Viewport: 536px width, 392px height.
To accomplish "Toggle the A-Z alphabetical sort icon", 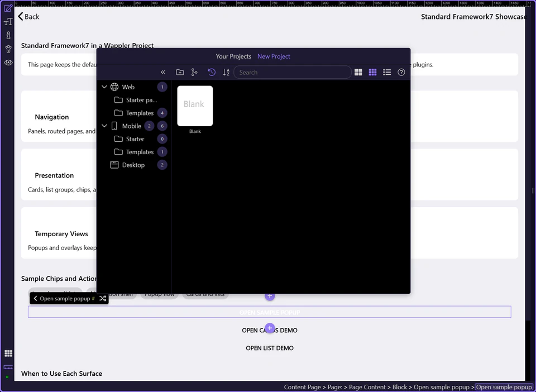I will point(226,72).
